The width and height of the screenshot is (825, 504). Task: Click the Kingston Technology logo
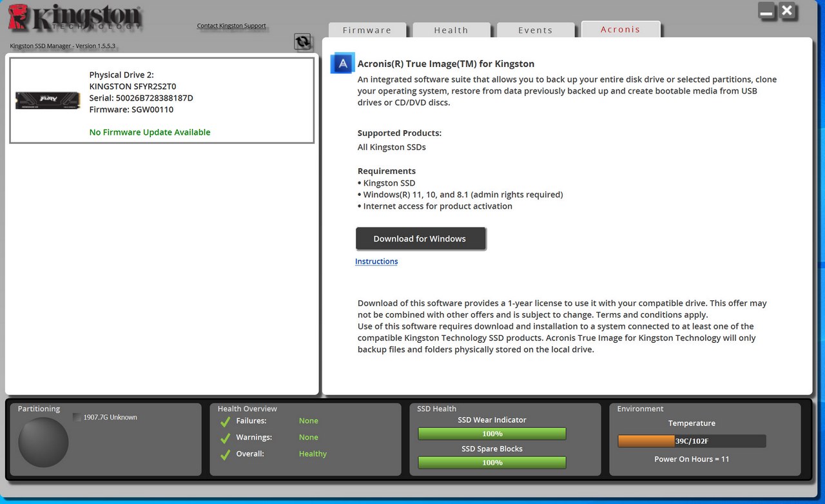pyautogui.click(x=75, y=19)
